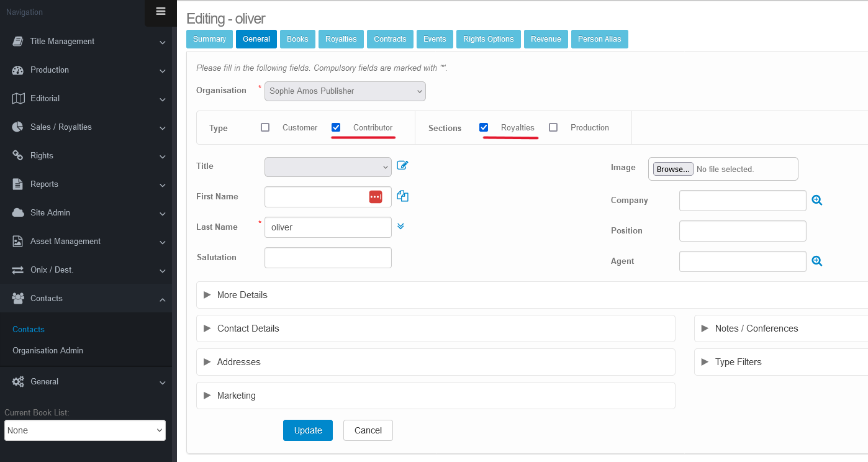Click the copy icon next to First Name
868x462 pixels.
[402, 196]
